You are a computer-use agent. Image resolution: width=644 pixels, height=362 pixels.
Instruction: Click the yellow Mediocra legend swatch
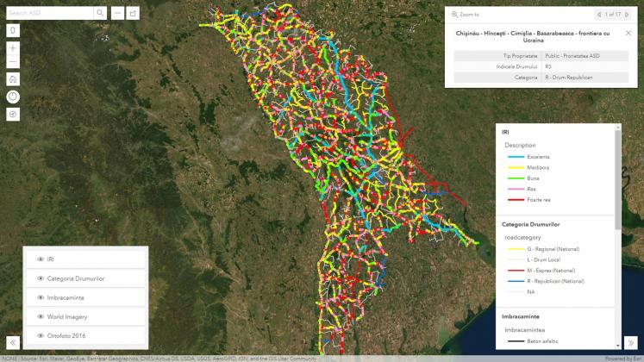(x=516, y=167)
